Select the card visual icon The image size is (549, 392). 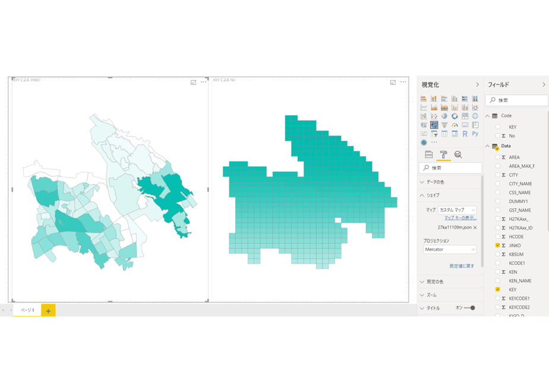coord(465,125)
